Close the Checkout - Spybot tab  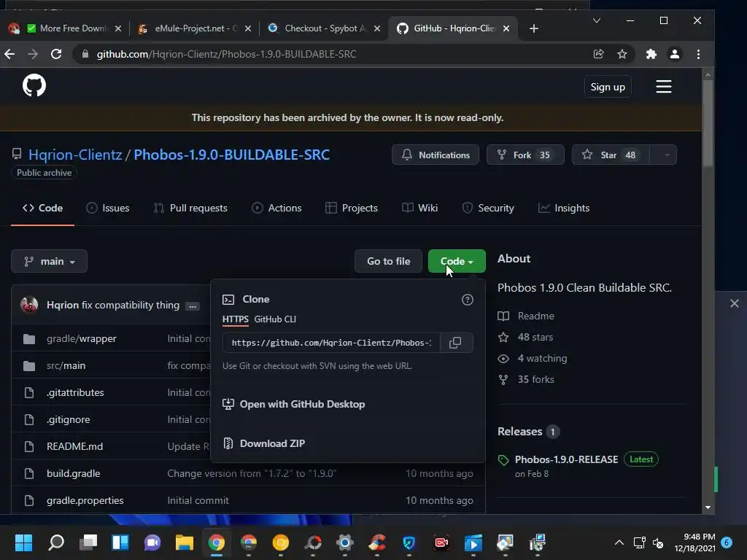click(377, 28)
